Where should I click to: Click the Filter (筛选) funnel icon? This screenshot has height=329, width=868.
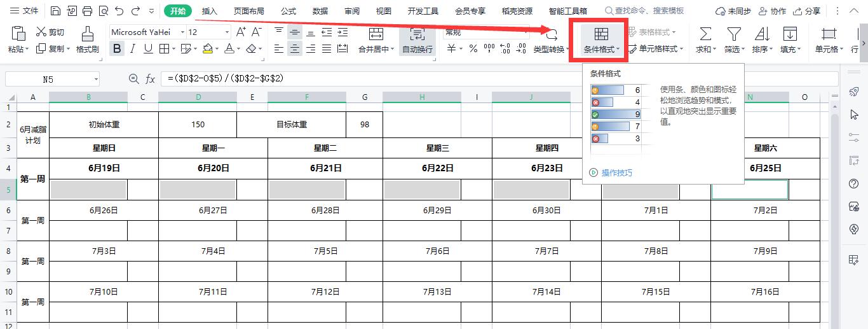tap(734, 34)
